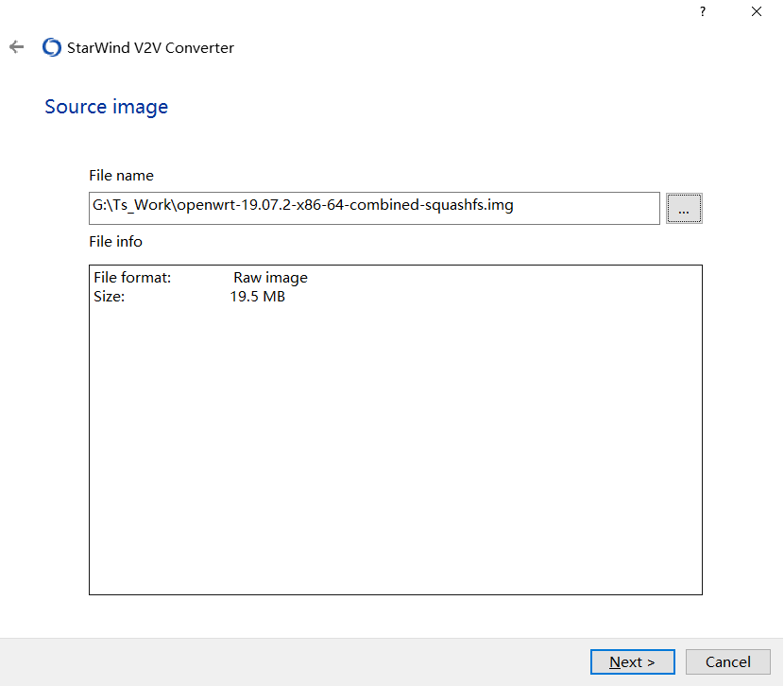Click the gray footer bar left of Next

tap(283, 661)
